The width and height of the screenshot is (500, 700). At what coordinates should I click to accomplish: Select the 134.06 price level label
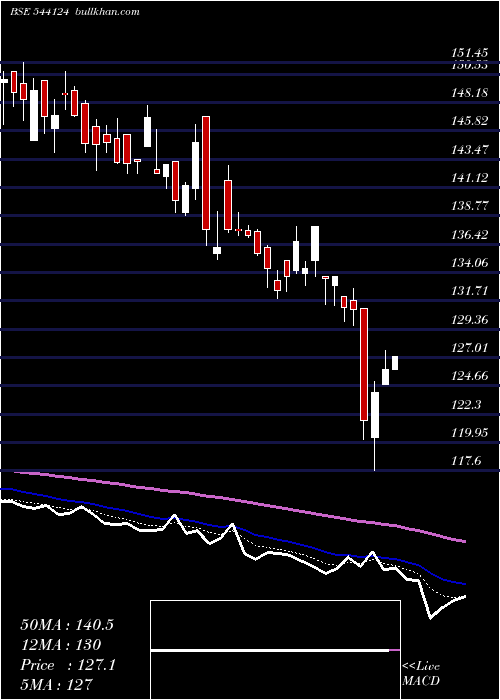pos(469,263)
